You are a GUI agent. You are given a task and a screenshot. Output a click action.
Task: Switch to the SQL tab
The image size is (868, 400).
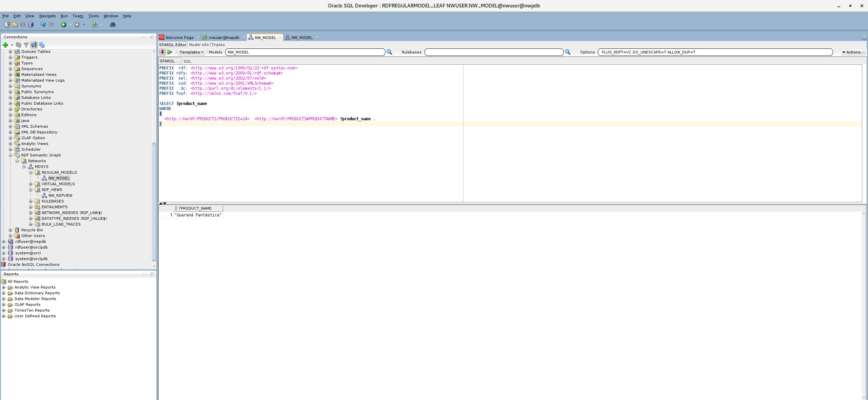[187, 61]
